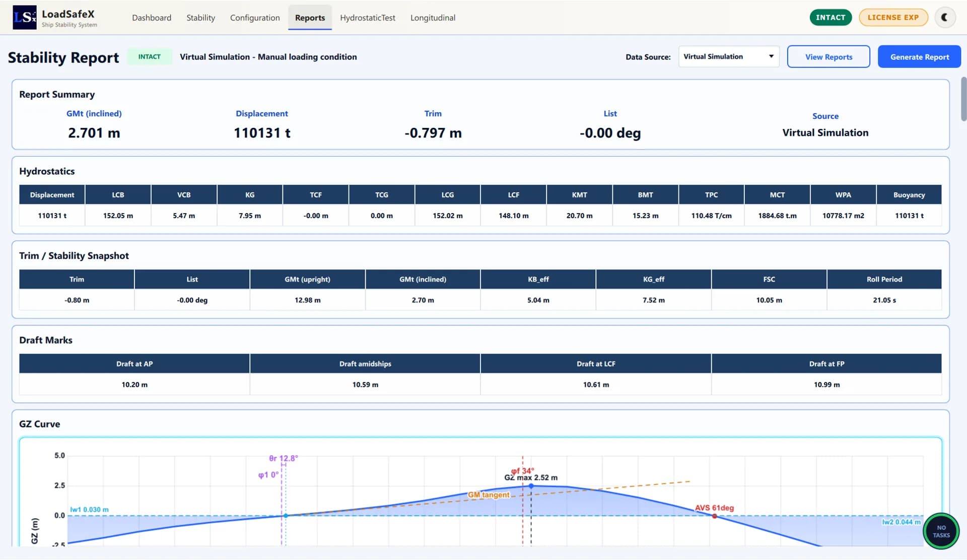Click the GZ max point on curve
967x560 pixels.
click(x=531, y=486)
